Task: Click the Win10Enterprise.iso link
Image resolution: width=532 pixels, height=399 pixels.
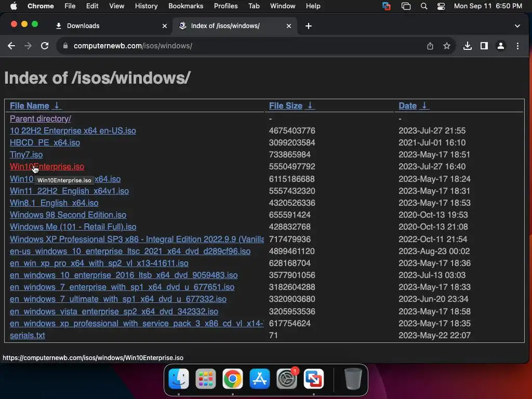Action: (47, 167)
